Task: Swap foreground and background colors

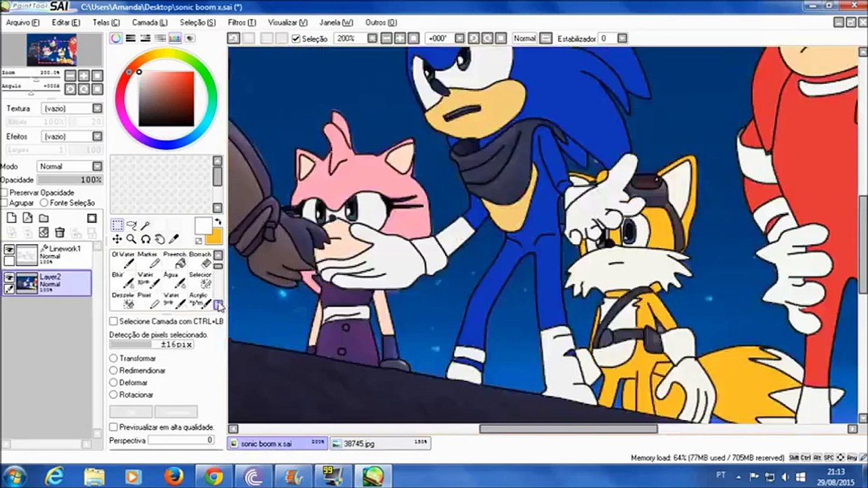Action: [218, 222]
